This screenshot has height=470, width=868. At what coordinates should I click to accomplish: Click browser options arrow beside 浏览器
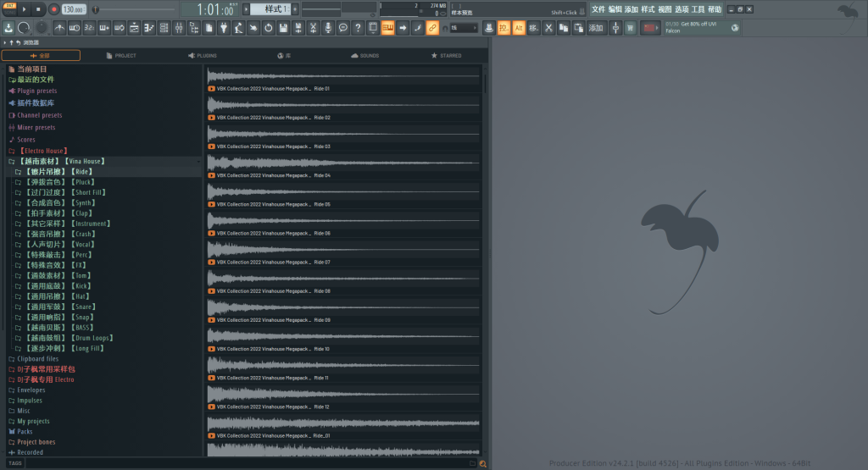coord(5,42)
